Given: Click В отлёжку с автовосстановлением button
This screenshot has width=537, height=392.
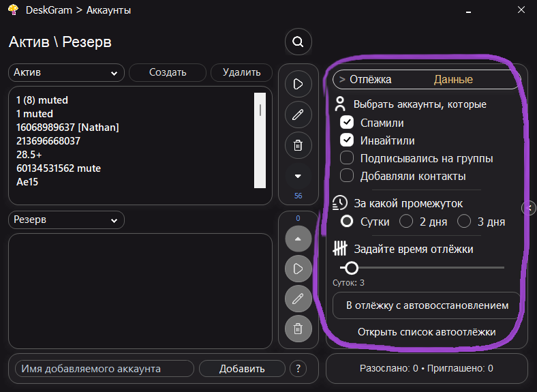Looking at the screenshot, I should (427, 305).
